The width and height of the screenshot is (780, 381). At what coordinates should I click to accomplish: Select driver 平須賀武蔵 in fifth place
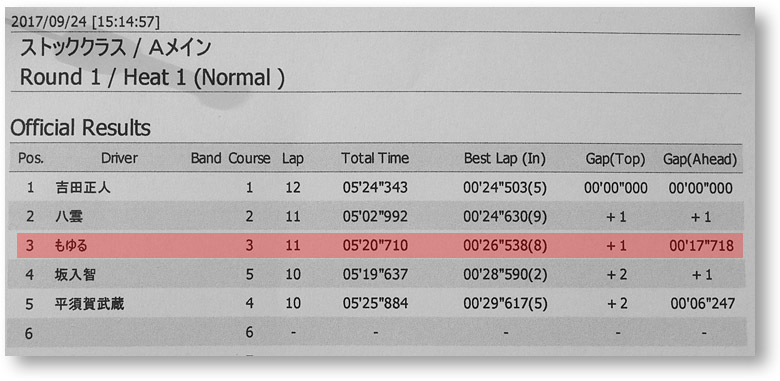click(x=90, y=304)
